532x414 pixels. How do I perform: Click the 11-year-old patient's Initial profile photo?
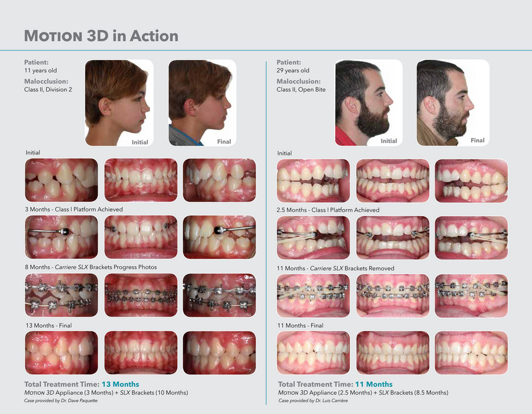pyautogui.click(x=119, y=103)
